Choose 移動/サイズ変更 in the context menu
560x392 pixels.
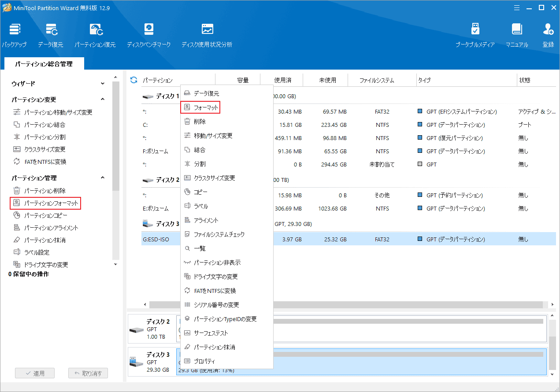(x=227, y=136)
